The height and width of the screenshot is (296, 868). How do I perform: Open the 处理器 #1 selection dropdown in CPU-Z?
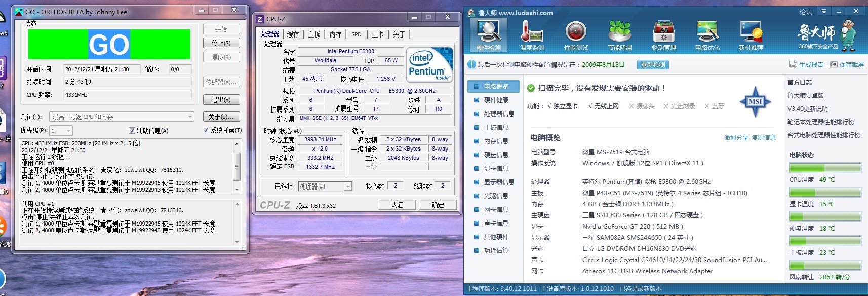[325, 187]
